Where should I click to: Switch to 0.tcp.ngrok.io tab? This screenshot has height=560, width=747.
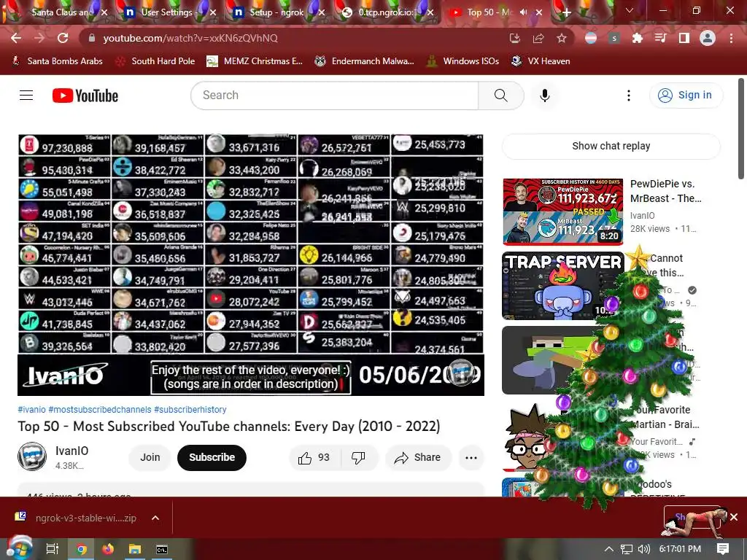pos(385,12)
